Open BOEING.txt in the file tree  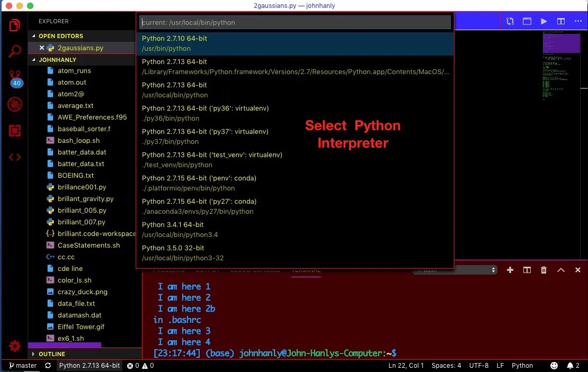click(x=76, y=175)
